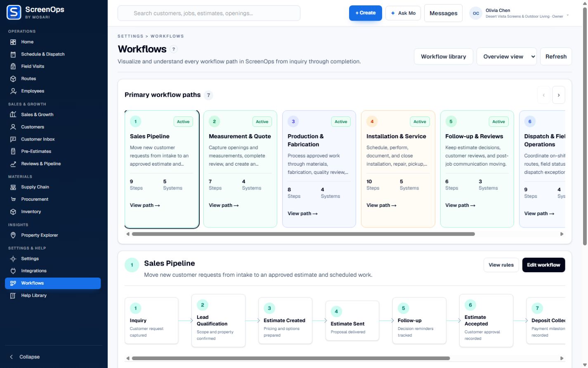Select the Estimate Sent step card
The height and width of the screenshot is (368, 588).
coord(352,321)
